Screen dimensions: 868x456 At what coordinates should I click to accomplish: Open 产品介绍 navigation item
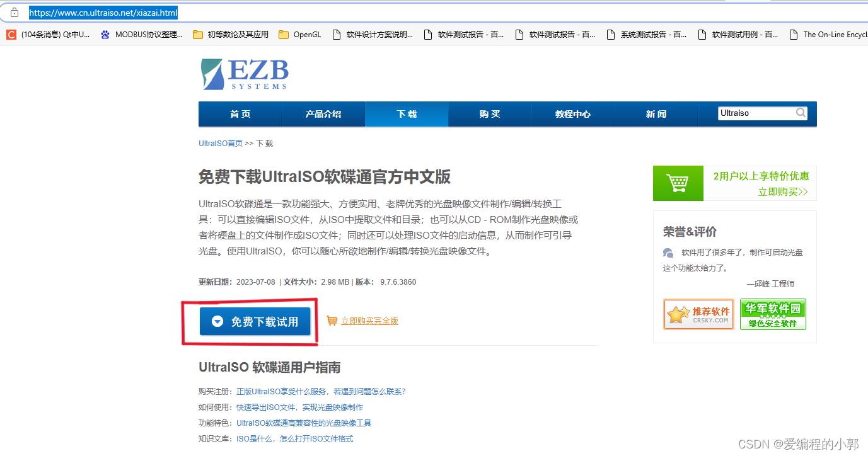click(x=323, y=114)
